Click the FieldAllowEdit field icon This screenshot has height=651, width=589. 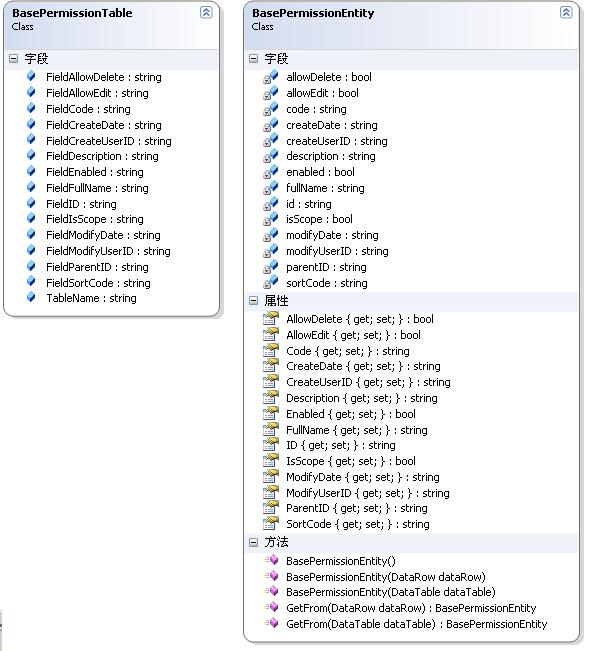[31, 92]
